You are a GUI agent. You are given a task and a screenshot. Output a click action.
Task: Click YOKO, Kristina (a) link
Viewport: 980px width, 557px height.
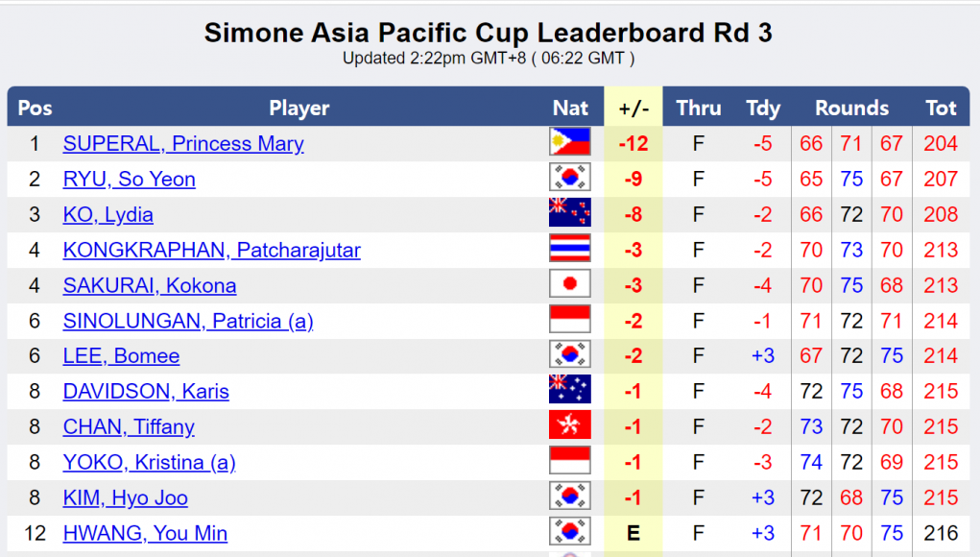pos(149,463)
